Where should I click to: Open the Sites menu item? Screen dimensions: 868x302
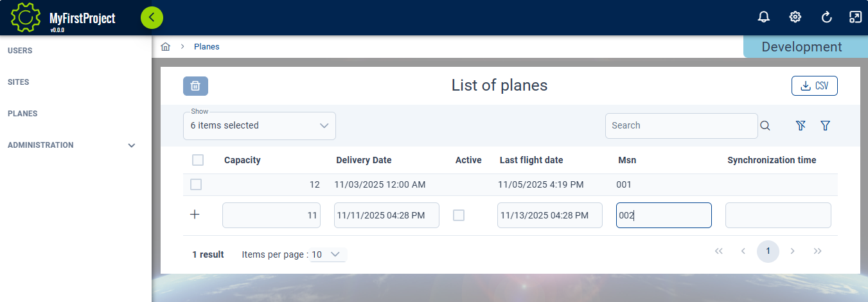[19, 82]
